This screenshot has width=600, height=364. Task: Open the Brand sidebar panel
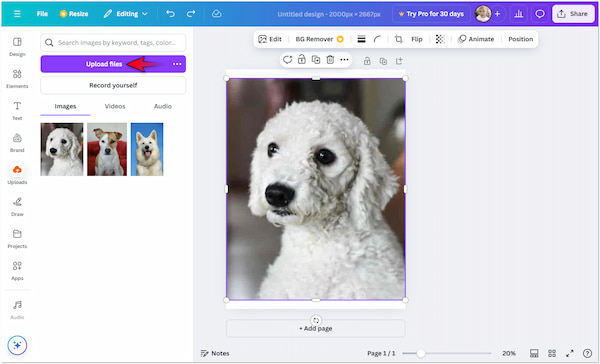pyautogui.click(x=17, y=143)
